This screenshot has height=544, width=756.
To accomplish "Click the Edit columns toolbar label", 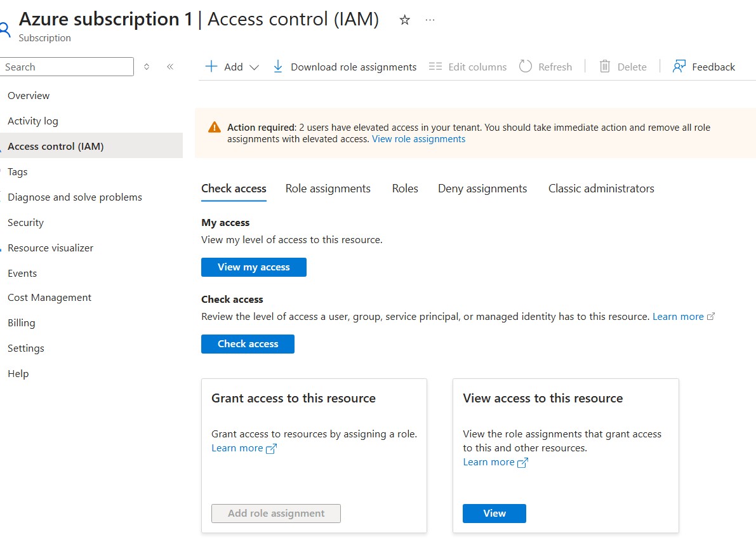I will pyautogui.click(x=477, y=67).
